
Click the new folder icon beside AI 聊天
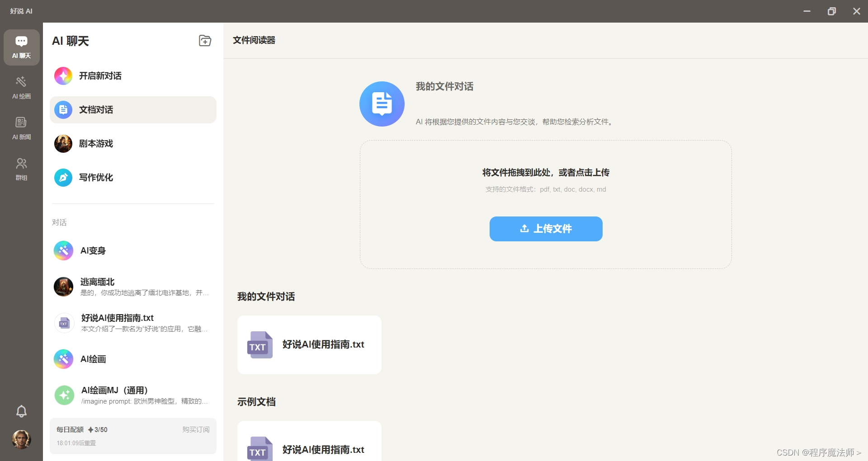coord(205,41)
